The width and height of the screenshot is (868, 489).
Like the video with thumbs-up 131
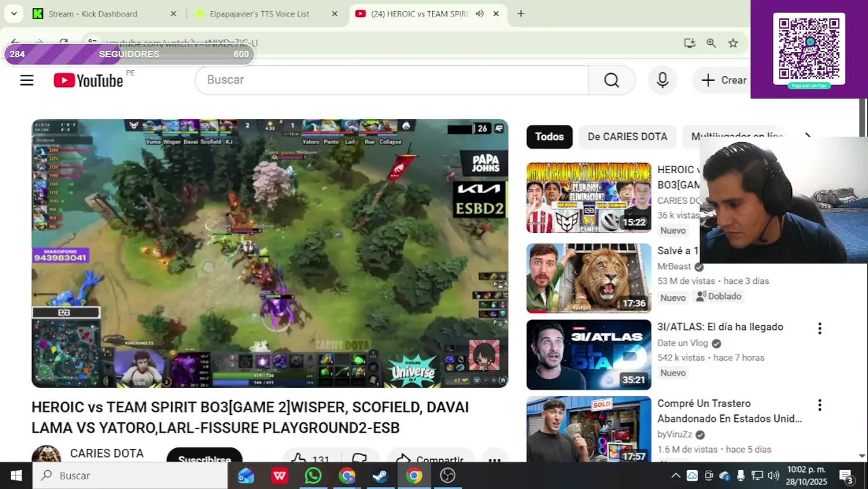pos(310,457)
